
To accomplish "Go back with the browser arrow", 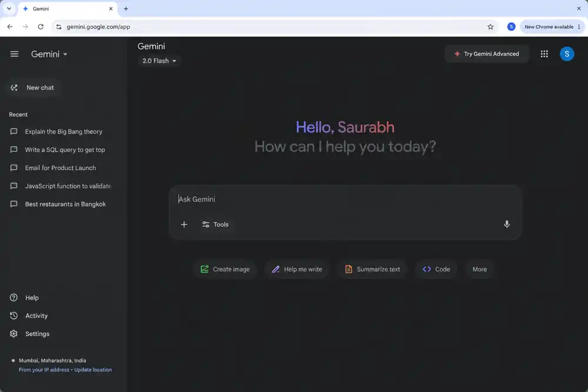I will (x=10, y=26).
